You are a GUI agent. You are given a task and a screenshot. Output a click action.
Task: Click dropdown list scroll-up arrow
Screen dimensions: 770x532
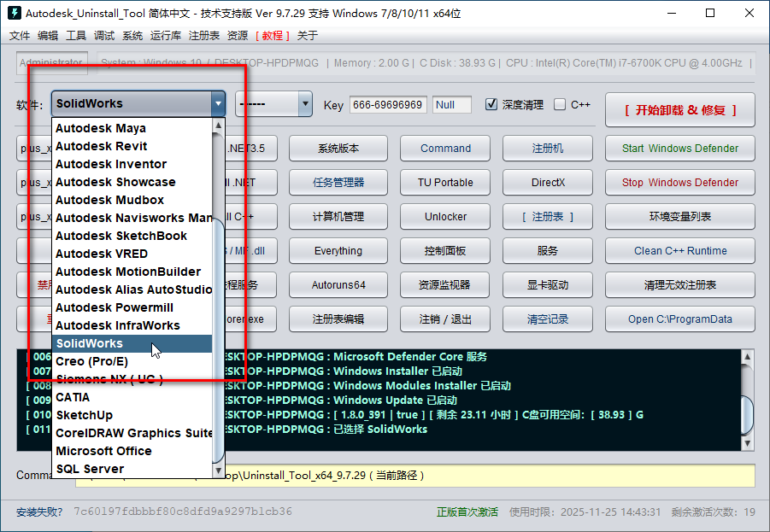(218, 126)
